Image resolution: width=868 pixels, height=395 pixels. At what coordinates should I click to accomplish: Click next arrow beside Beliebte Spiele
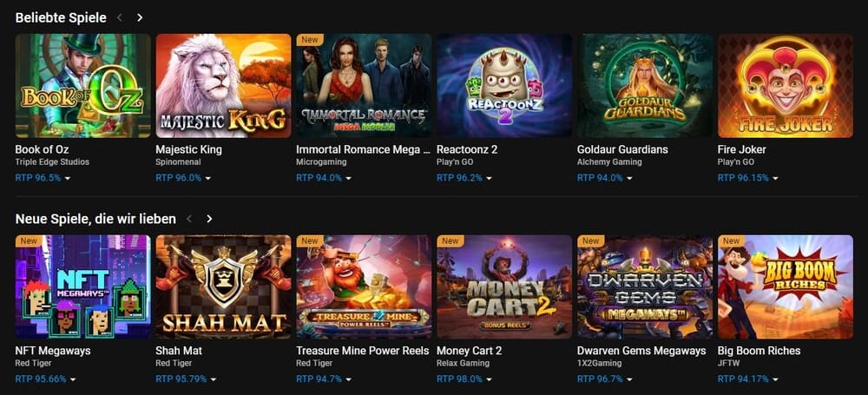(x=141, y=17)
